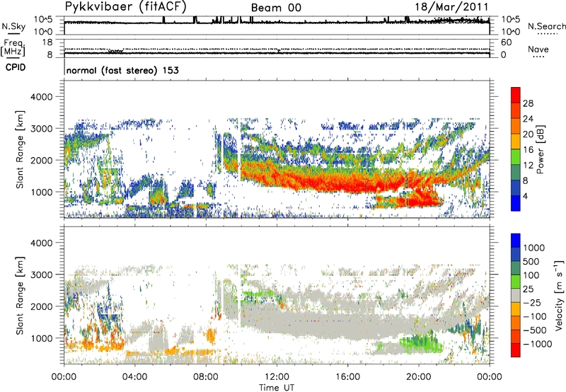Click the gray segment of velocity color bar
Screen dimensions: 566x392
516,296
